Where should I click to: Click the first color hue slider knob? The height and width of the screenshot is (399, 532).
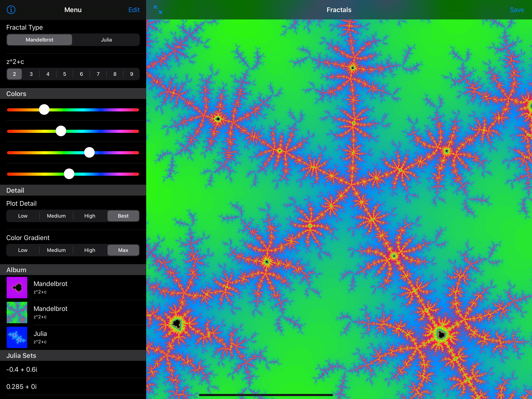click(44, 110)
